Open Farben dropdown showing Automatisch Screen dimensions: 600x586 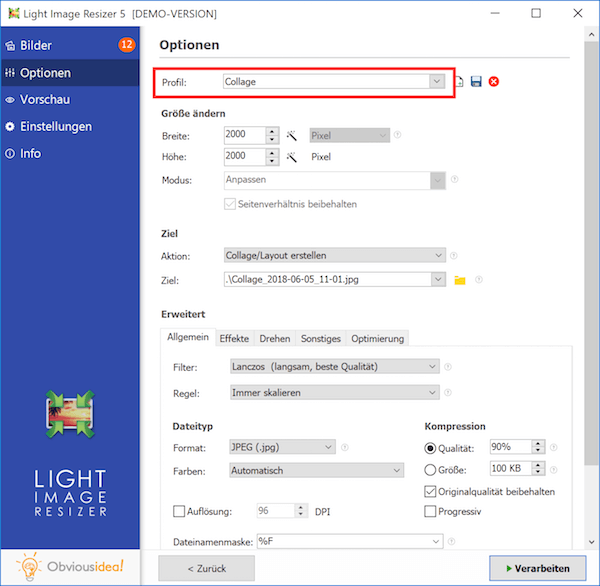click(316, 470)
